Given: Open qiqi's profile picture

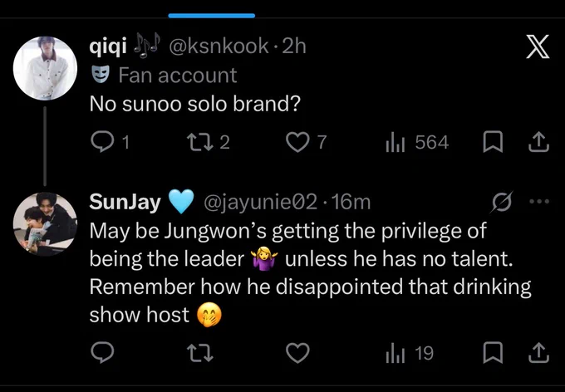Looking at the screenshot, I should (45, 68).
